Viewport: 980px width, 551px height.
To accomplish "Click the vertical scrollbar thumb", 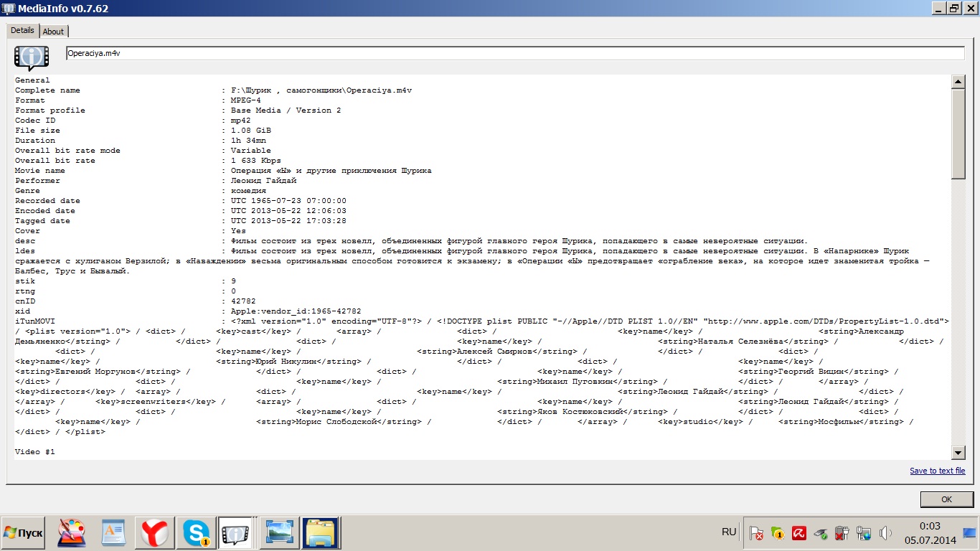I will (x=958, y=134).
